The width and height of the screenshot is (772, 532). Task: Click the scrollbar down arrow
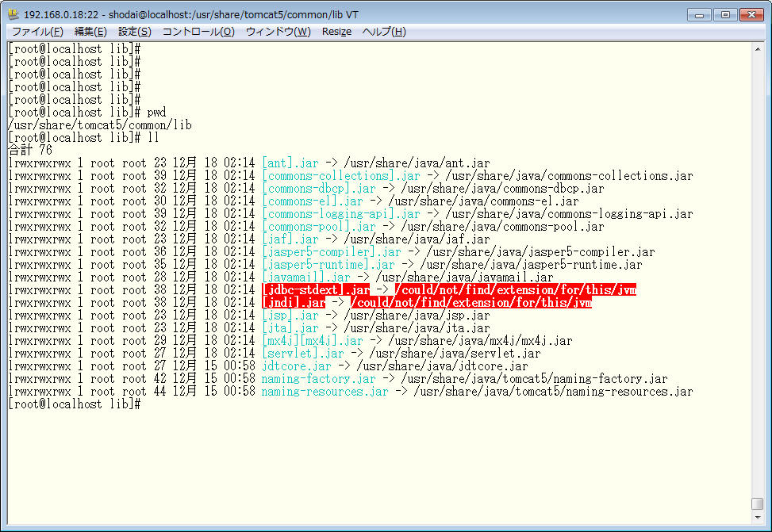click(758, 519)
